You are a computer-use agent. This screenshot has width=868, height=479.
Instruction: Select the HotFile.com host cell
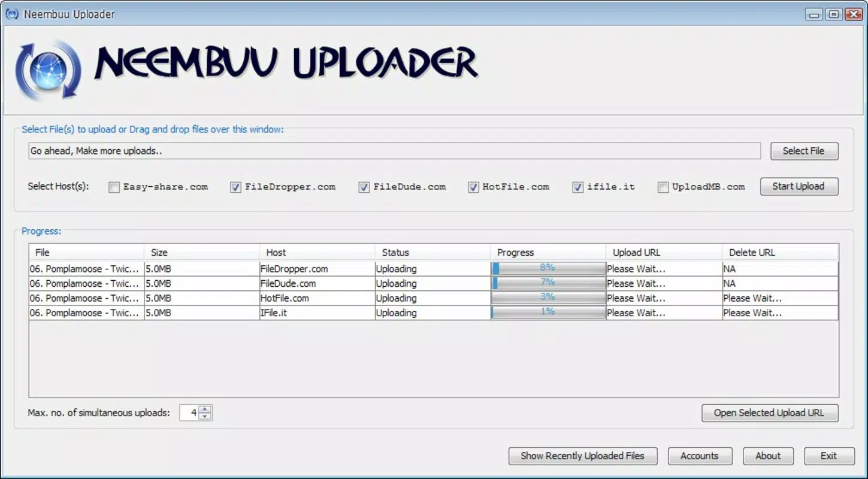click(317, 298)
